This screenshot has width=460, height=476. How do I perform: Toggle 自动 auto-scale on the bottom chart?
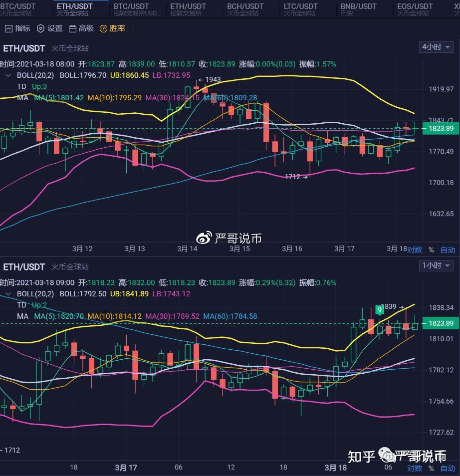coord(448,469)
